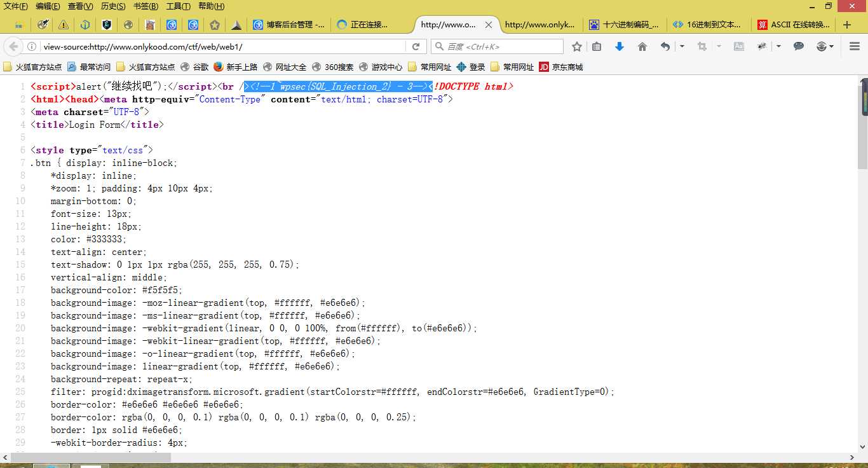Open the 帮助(H) menu
This screenshot has height=468, width=868.
coord(212,6)
